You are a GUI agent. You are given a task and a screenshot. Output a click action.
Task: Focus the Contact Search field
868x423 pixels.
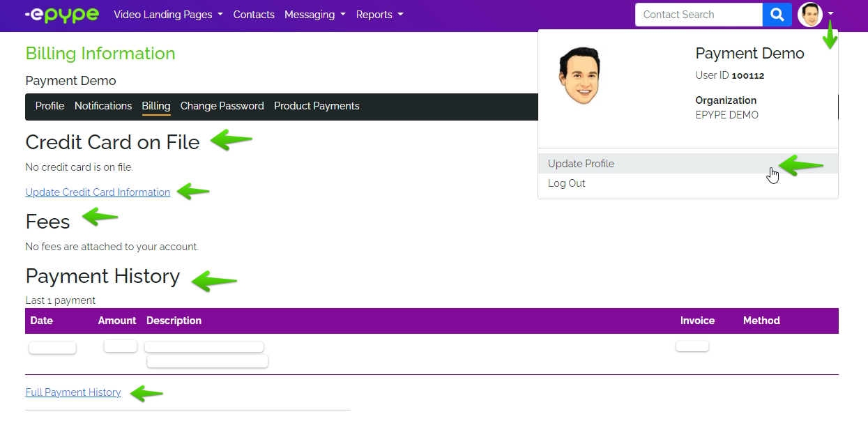(699, 15)
